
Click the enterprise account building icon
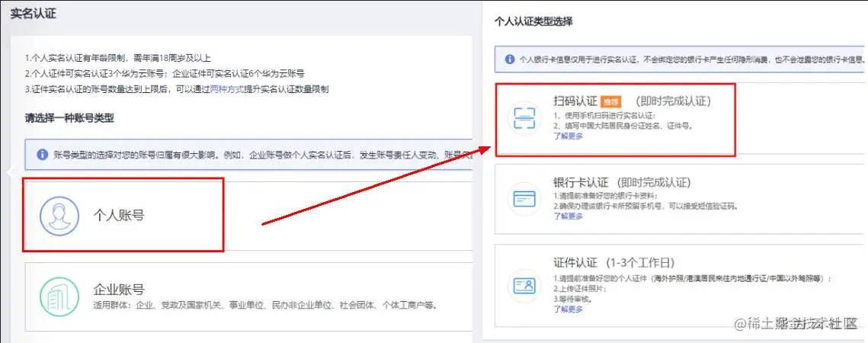tap(59, 297)
